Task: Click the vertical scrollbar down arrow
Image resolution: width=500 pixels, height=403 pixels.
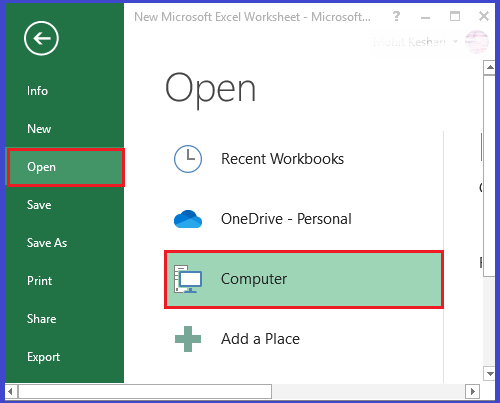Action: pos(489,374)
